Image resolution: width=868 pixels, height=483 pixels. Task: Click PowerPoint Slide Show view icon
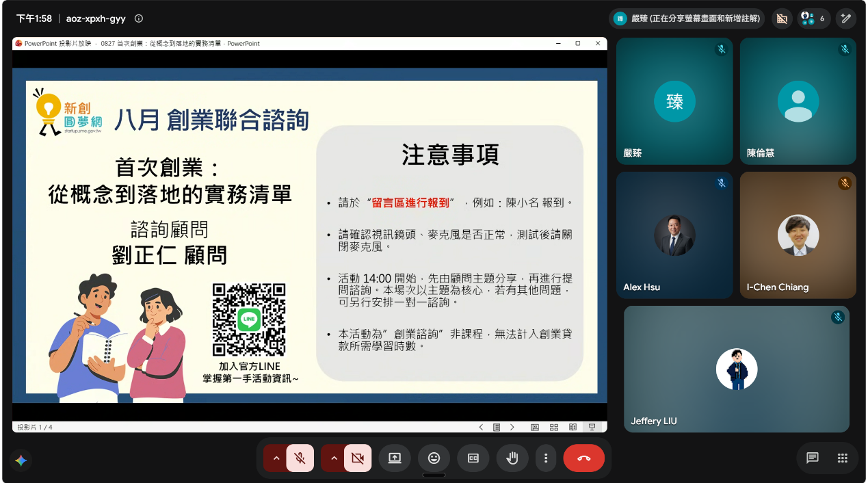pyautogui.click(x=592, y=427)
